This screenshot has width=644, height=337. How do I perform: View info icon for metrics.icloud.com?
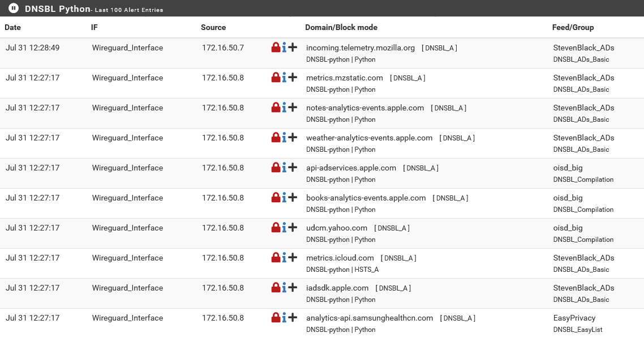[x=284, y=258]
